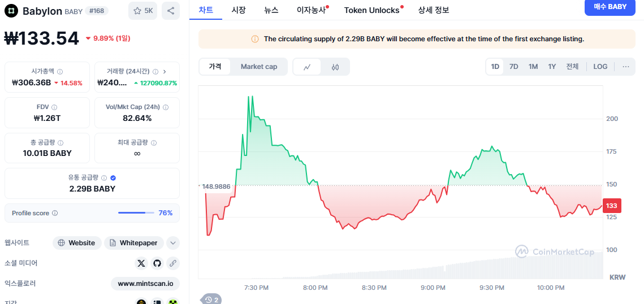Open chart more options ellipsis menu
Viewport: 644px width, 304px height.
pyautogui.click(x=625, y=67)
